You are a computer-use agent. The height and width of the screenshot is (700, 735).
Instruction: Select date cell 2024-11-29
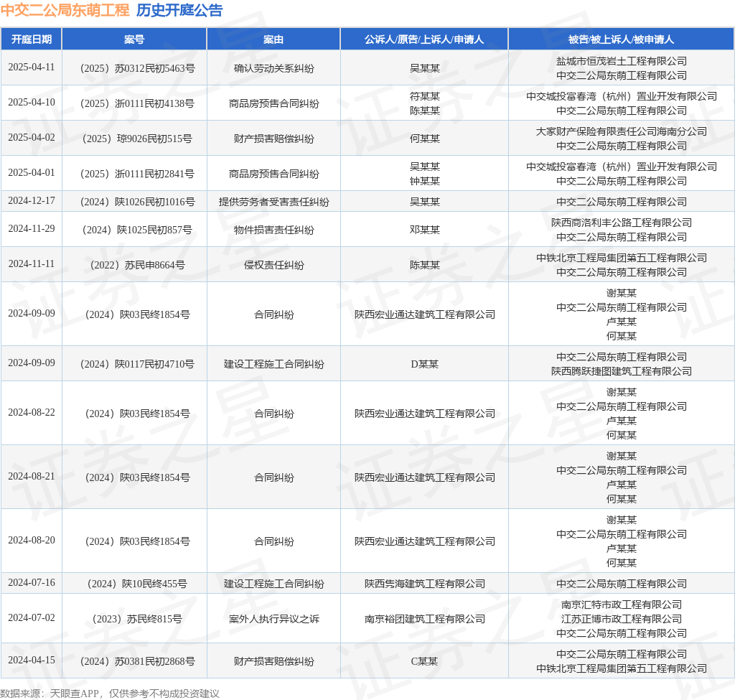(32, 229)
